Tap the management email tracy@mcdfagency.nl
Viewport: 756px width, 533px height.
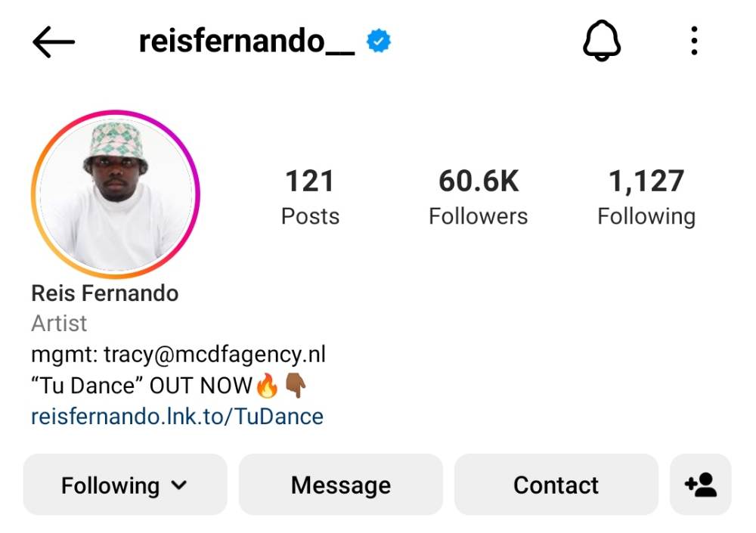[x=215, y=355]
